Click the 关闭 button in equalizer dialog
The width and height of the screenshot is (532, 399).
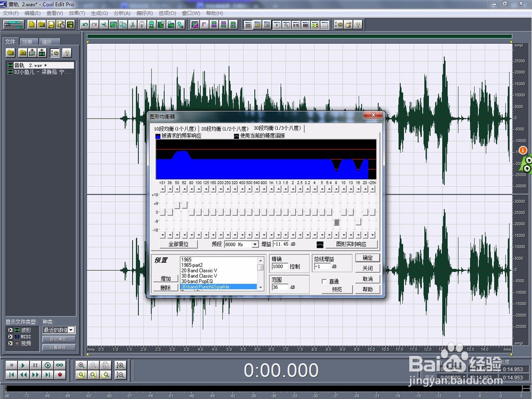pyautogui.click(x=368, y=268)
